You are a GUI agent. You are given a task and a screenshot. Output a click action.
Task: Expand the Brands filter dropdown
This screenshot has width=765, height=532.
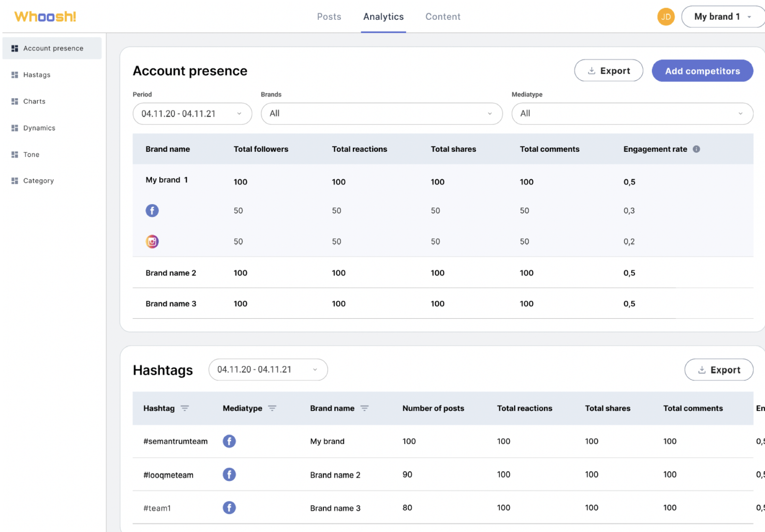[381, 114]
